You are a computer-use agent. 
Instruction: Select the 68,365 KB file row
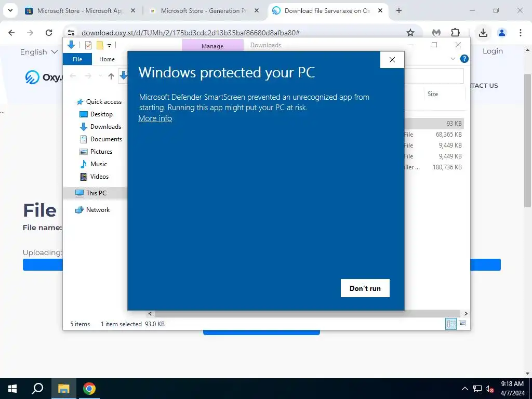434,135
